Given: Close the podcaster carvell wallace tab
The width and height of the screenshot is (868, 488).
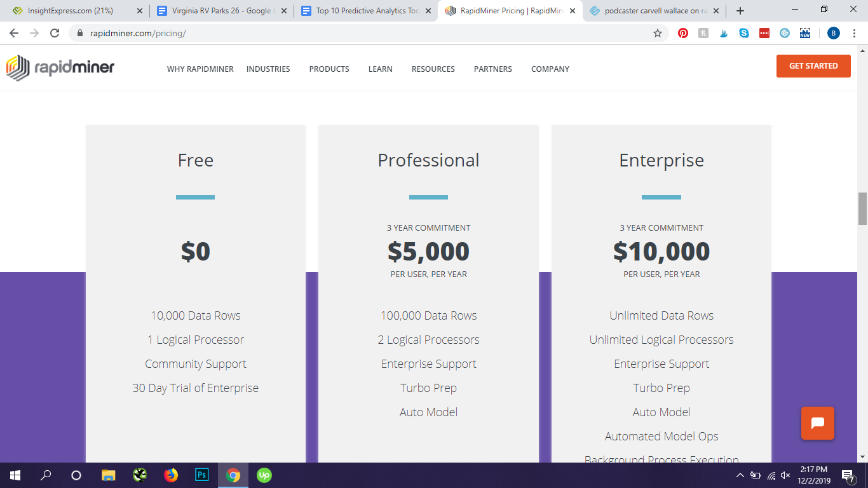Looking at the screenshot, I should pos(716,11).
